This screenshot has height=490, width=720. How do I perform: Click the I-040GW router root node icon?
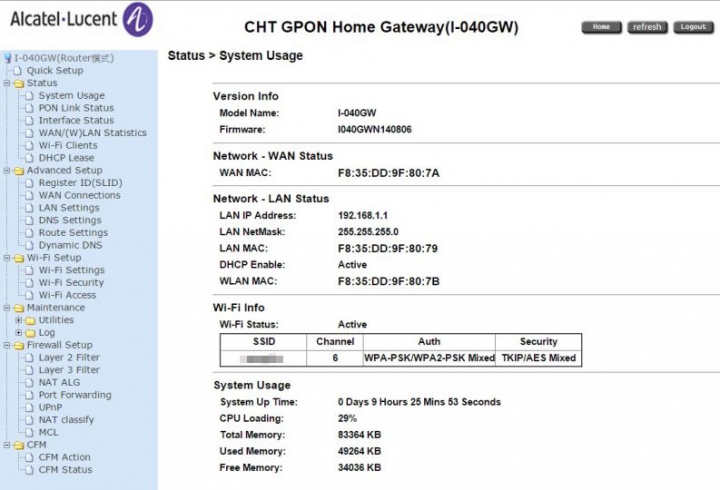click(7, 58)
